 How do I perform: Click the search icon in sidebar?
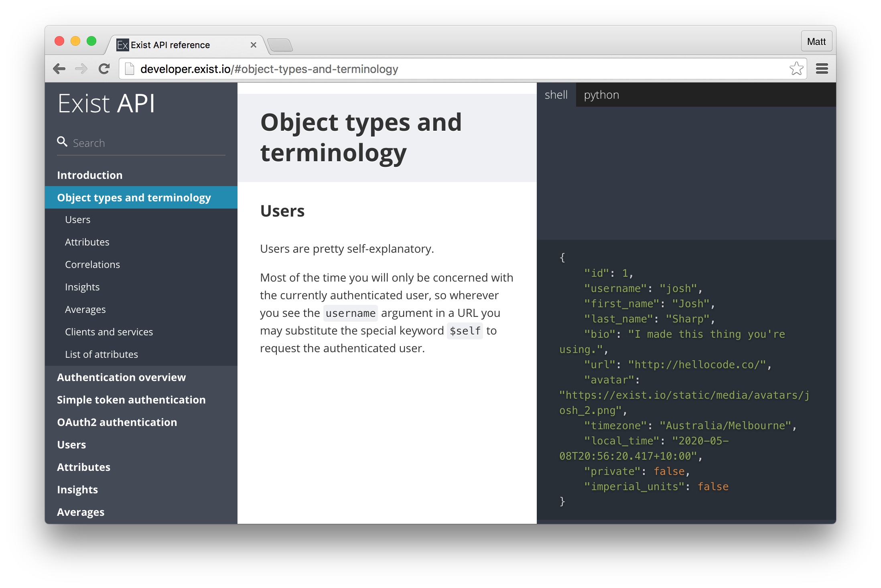pyautogui.click(x=62, y=142)
